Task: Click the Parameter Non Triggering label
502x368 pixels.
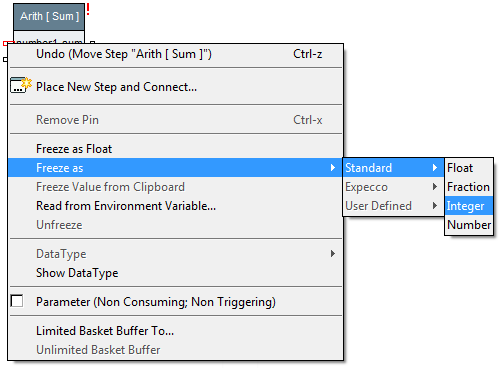Action: click(156, 302)
